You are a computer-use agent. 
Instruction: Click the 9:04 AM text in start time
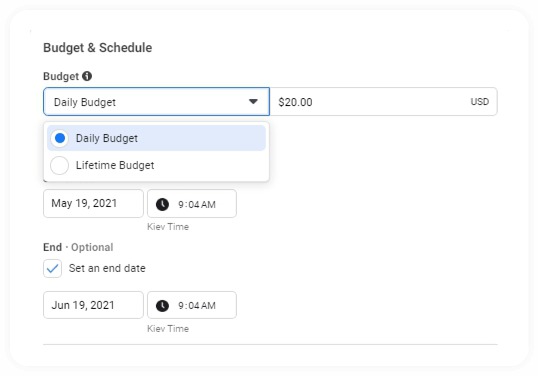[x=197, y=204]
